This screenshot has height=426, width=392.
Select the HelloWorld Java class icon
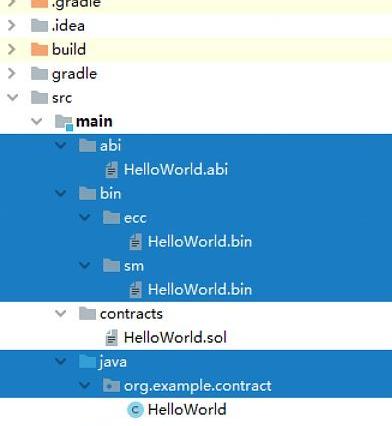(135, 410)
